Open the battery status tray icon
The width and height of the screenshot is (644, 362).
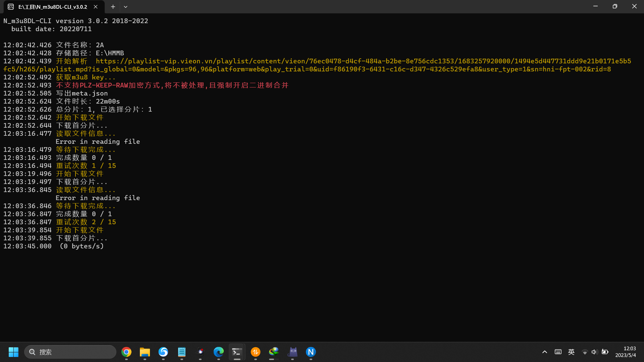click(605, 352)
